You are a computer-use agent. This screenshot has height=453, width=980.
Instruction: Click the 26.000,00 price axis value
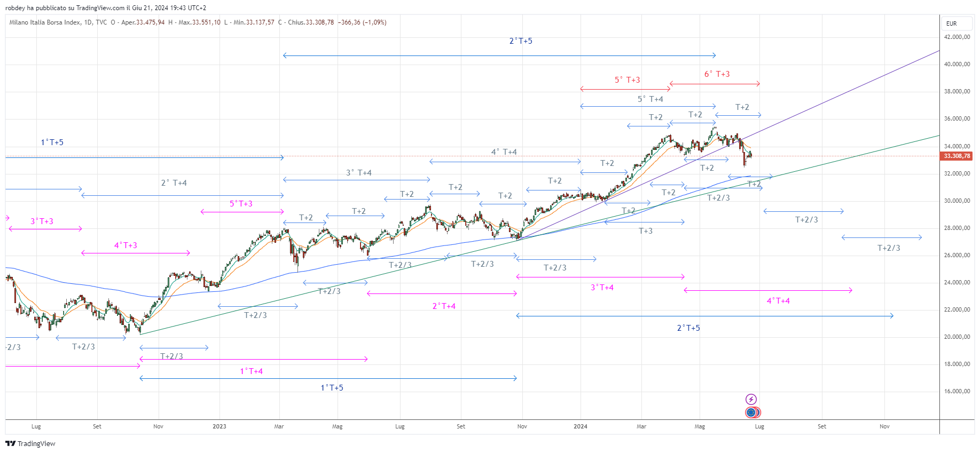957,255
